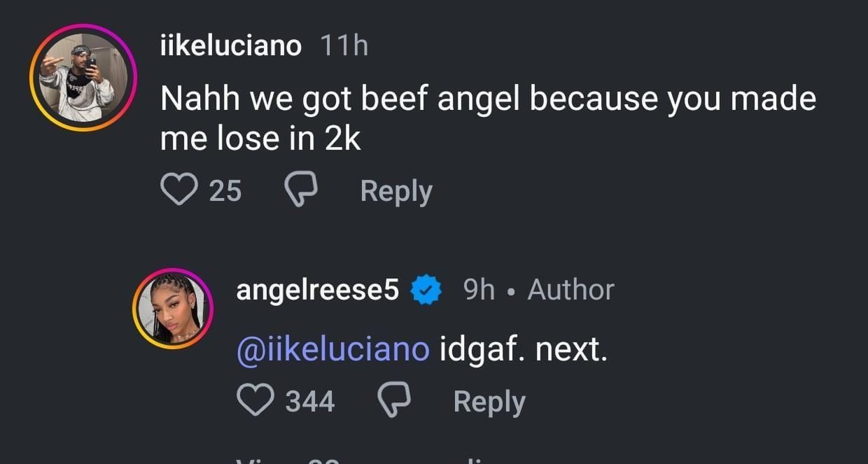This screenshot has height=464, width=868.
Task: Click the 11h timestamp
Action: (343, 46)
